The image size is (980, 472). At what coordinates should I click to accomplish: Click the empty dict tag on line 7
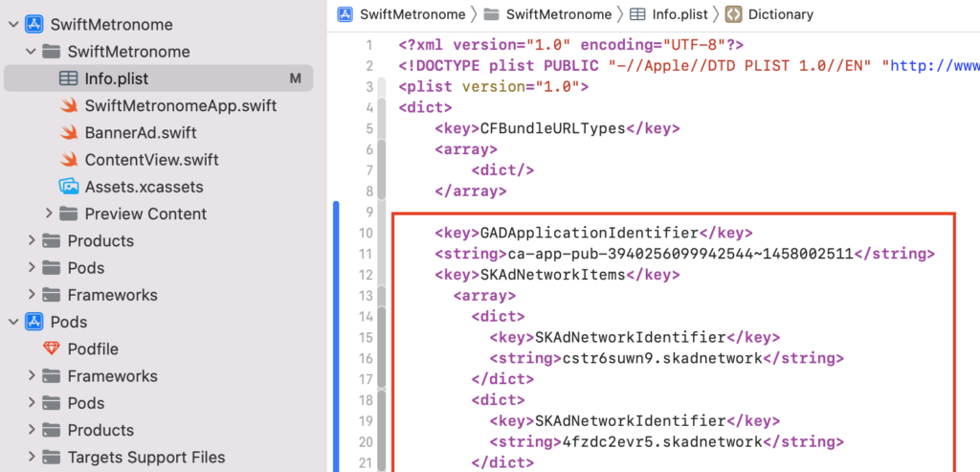coord(502,170)
